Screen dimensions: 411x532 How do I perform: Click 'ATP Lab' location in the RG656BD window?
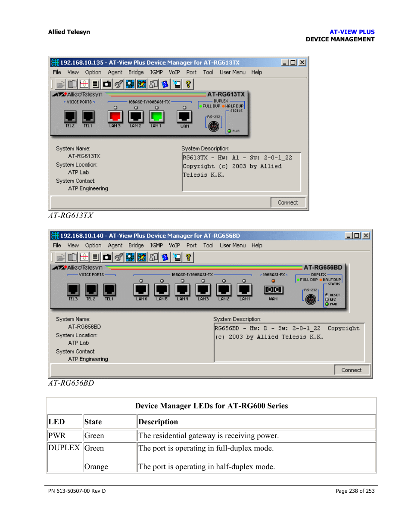[78, 343]
